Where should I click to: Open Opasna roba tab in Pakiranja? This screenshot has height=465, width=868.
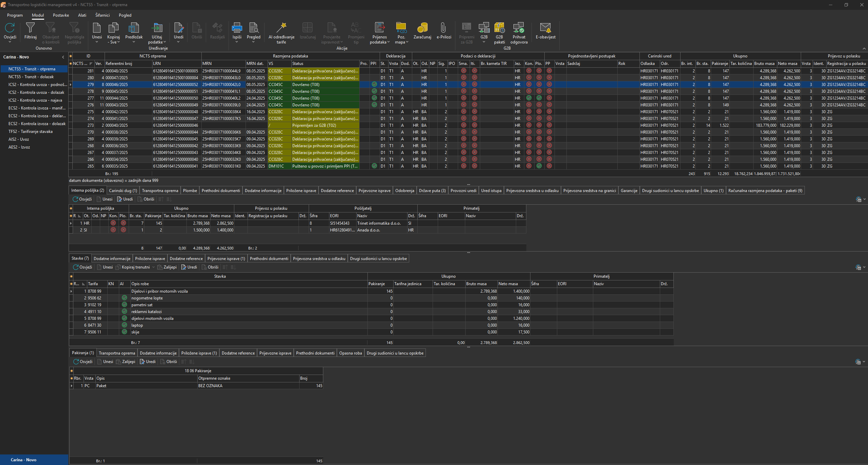[350, 353]
